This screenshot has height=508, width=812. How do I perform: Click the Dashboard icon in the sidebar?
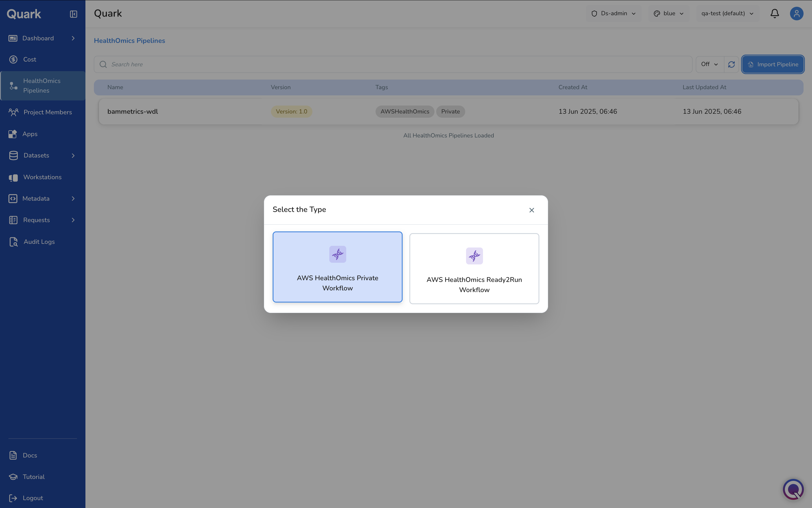point(13,38)
